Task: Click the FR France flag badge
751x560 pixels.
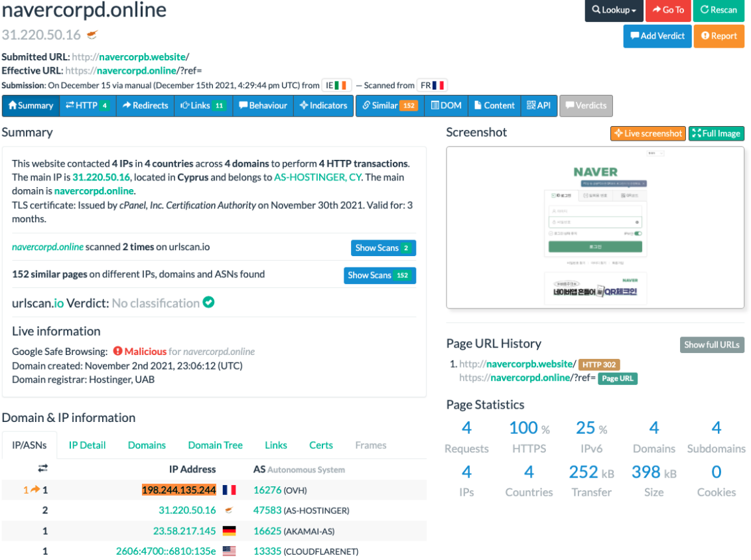Action: click(432, 86)
